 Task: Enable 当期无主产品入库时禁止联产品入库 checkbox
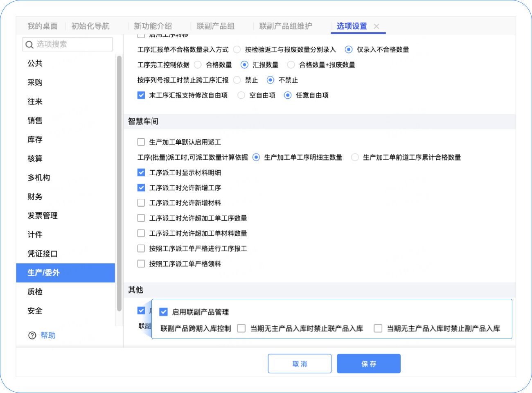(241, 328)
